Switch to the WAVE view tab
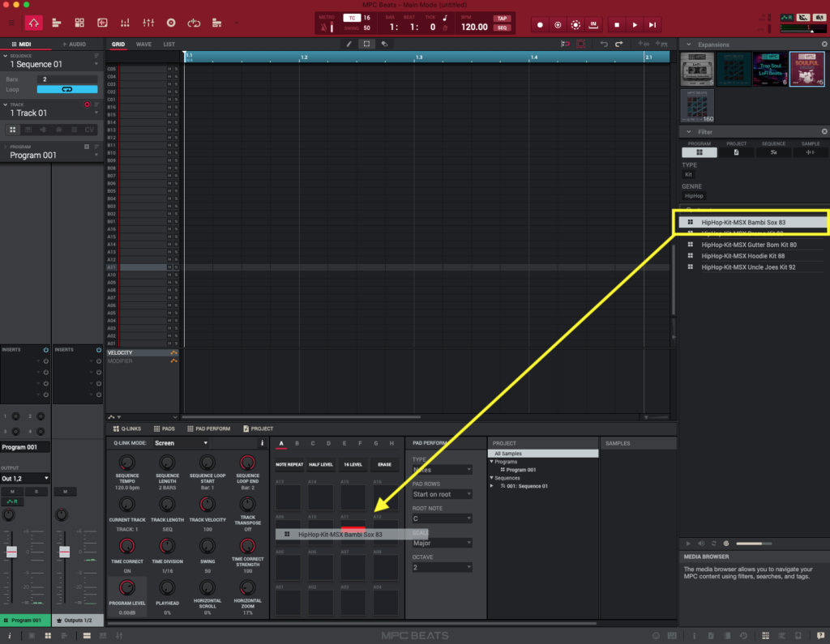 (x=143, y=45)
